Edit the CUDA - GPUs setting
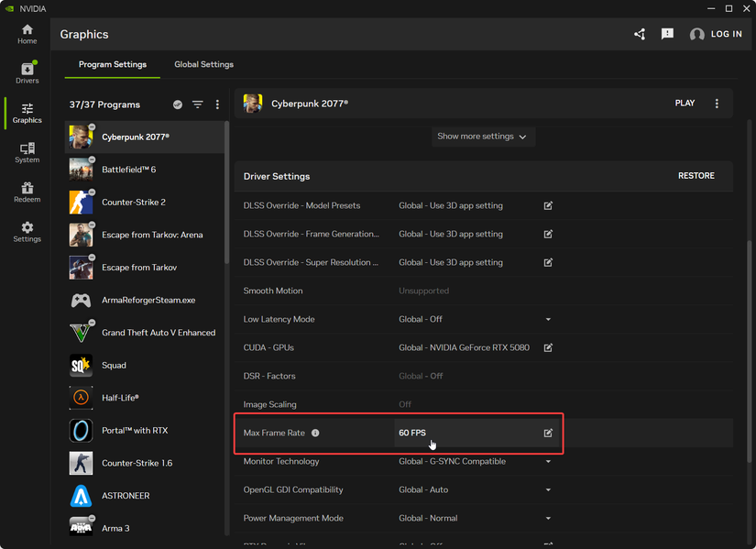756x549 pixels. point(548,348)
